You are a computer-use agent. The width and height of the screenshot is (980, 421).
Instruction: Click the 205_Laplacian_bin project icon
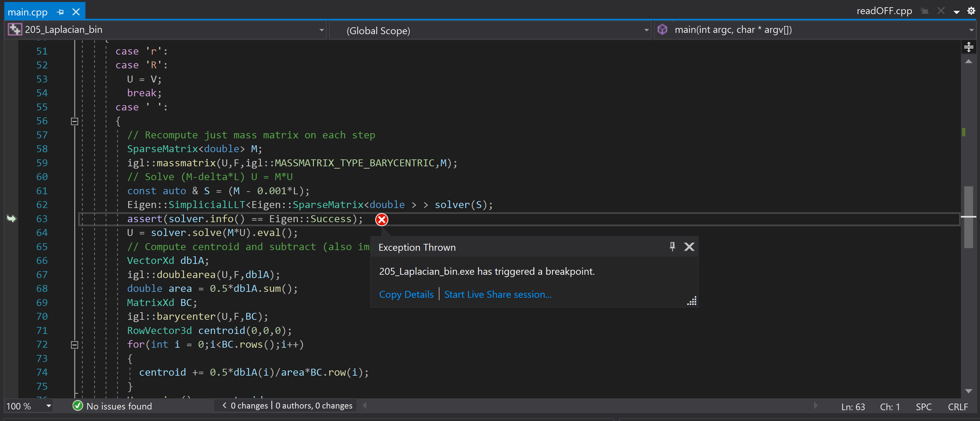coord(15,30)
